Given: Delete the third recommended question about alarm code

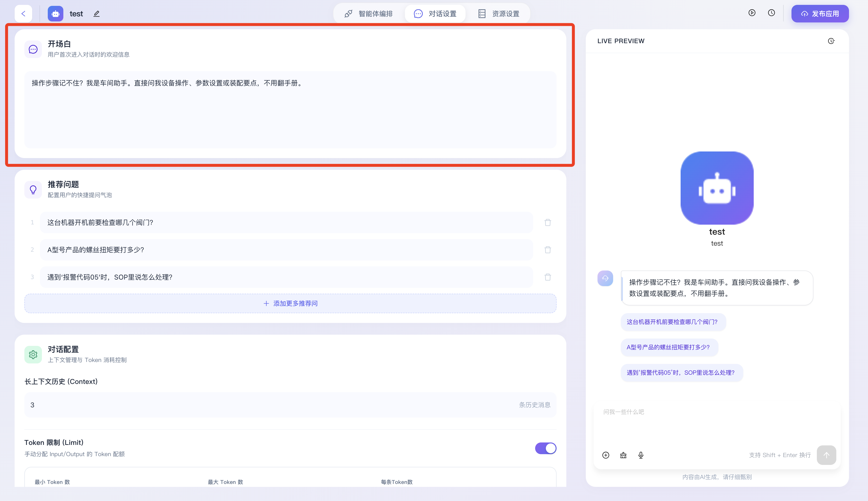Looking at the screenshot, I should tap(548, 277).
